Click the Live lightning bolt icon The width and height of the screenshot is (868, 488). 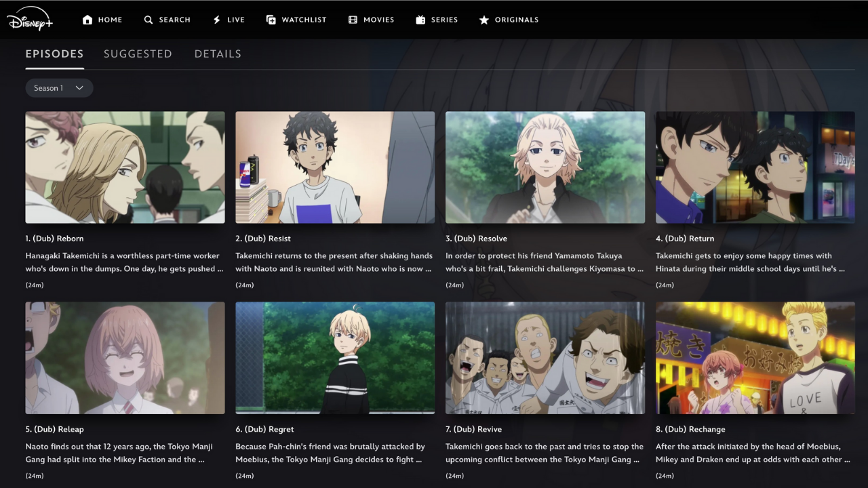click(x=217, y=20)
